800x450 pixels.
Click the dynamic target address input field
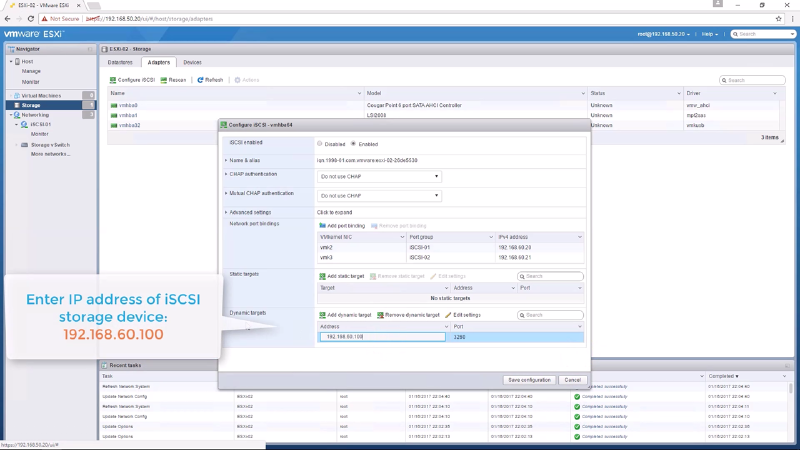382,337
